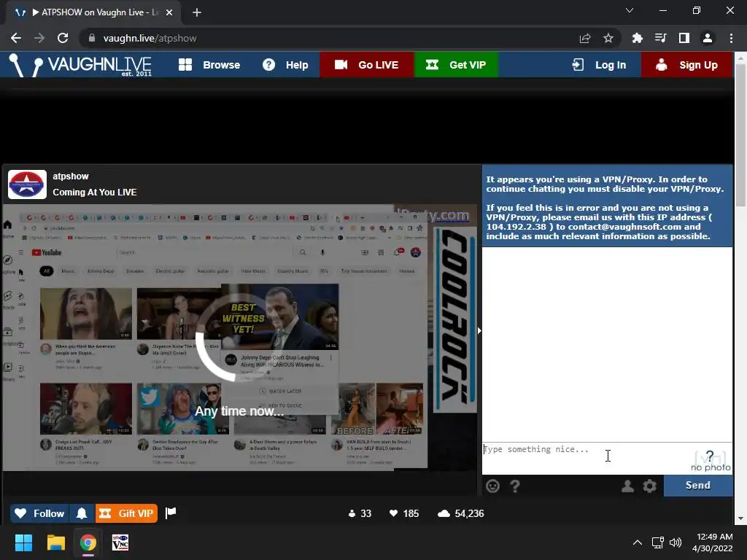Click the heart followers count 185
The width and height of the screenshot is (747, 560).
click(x=404, y=513)
